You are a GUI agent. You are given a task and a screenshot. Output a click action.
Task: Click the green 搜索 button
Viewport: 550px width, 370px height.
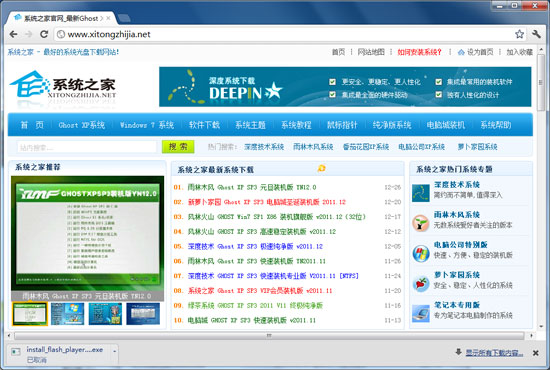(178, 147)
